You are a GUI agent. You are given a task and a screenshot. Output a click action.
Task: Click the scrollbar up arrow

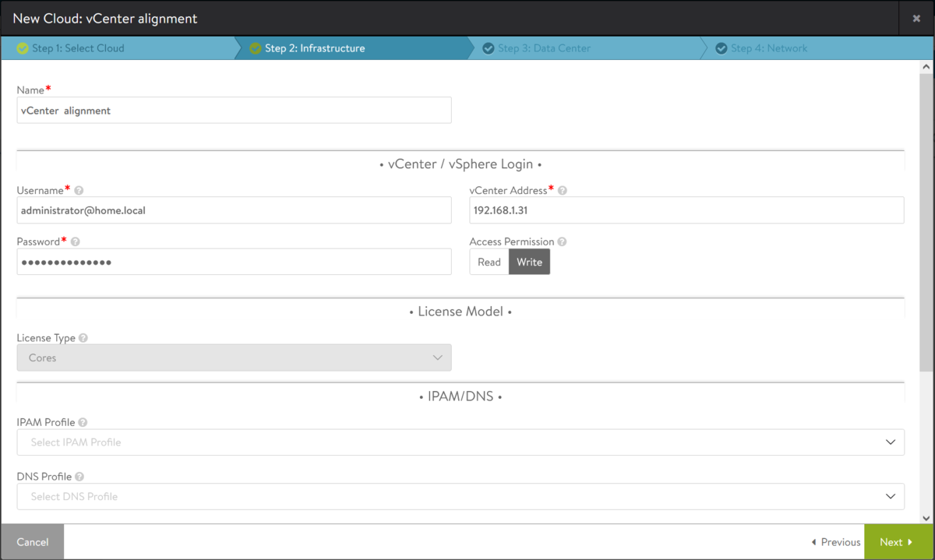click(926, 67)
